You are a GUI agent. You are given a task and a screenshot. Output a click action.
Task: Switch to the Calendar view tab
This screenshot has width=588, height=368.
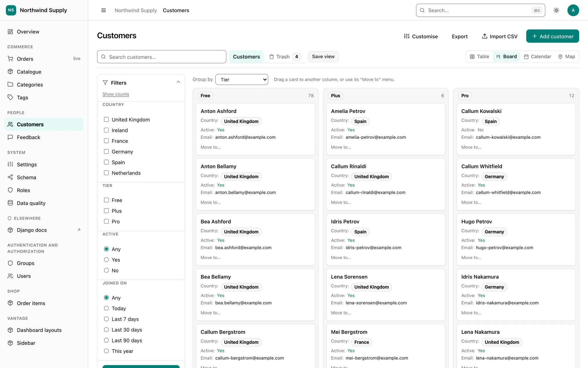(x=537, y=57)
